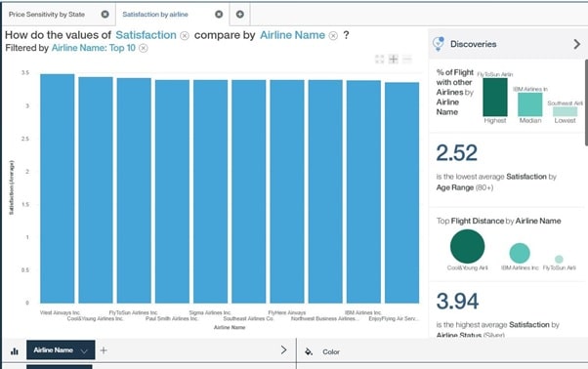The height and width of the screenshot is (369, 588).
Task: Remove the Airline Name field from the question
Action: [x=333, y=35]
